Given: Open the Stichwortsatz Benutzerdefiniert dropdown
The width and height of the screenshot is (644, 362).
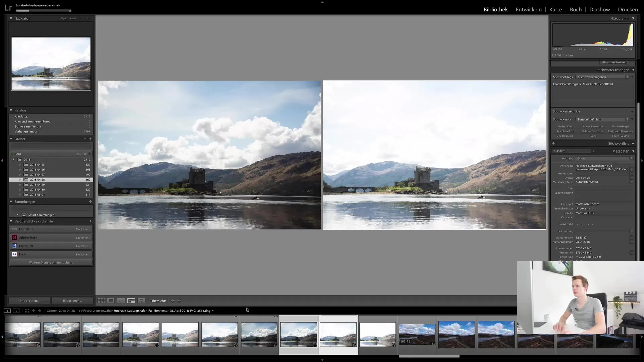Looking at the screenshot, I should point(602,119).
